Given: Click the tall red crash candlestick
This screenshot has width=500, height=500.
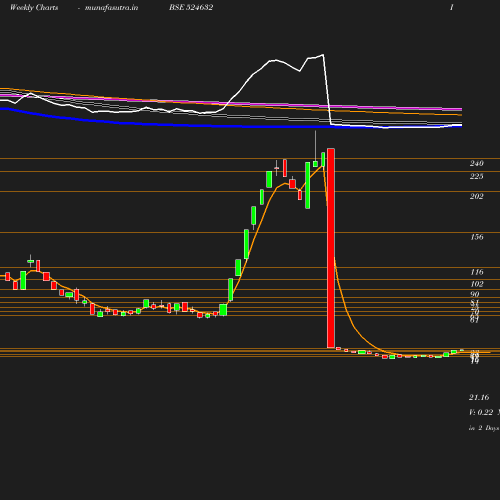Looking at the screenshot, I should click(x=331, y=248).
